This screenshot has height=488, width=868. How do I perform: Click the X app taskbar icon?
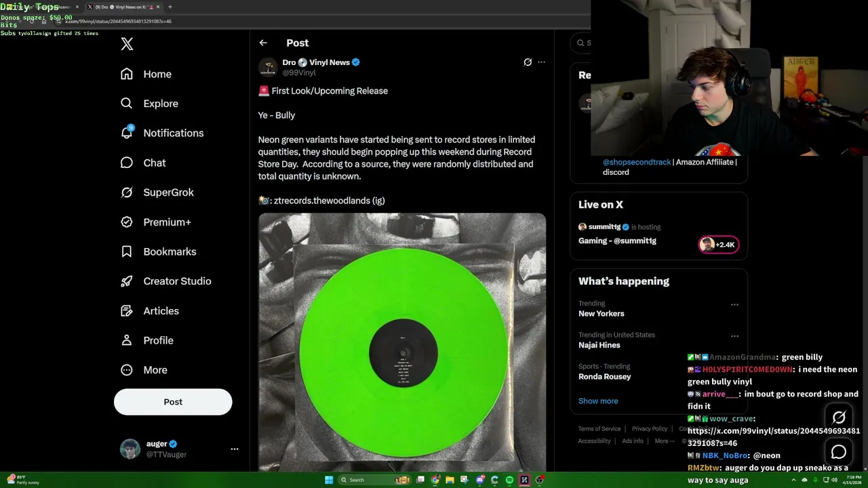[524, 480]
